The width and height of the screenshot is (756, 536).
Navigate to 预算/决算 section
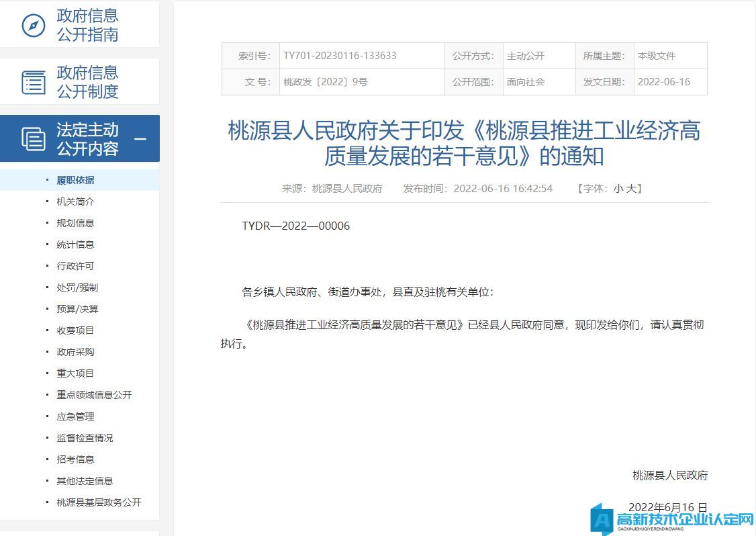[x=77, y=309]
